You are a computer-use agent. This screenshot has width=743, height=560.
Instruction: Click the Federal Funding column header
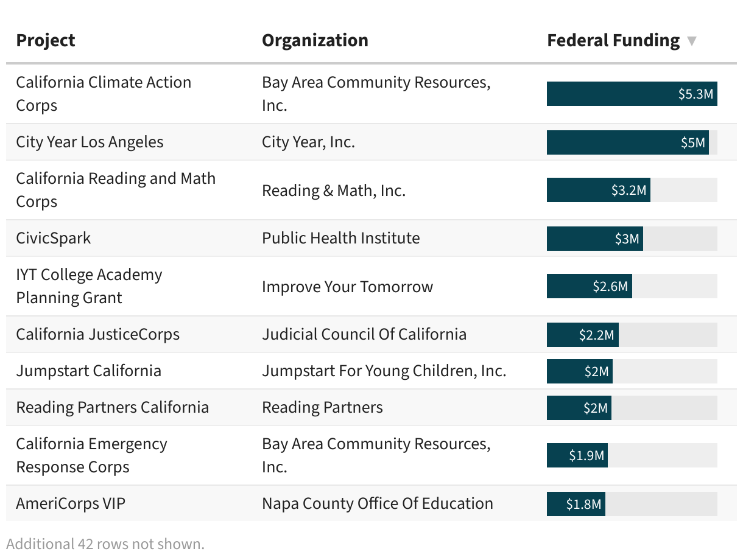click(x=613, y=41)
